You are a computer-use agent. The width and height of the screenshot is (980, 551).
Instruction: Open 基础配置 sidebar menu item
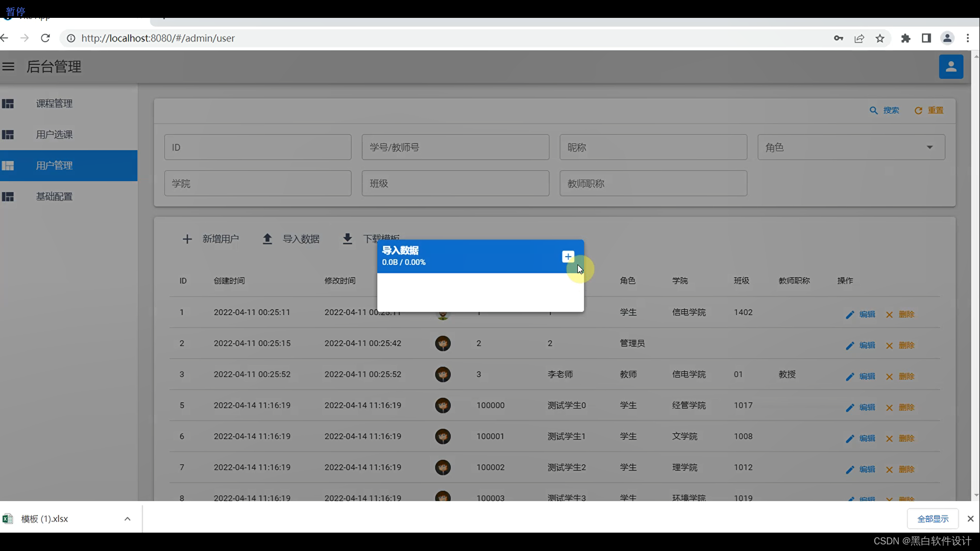tap(54, 197)
